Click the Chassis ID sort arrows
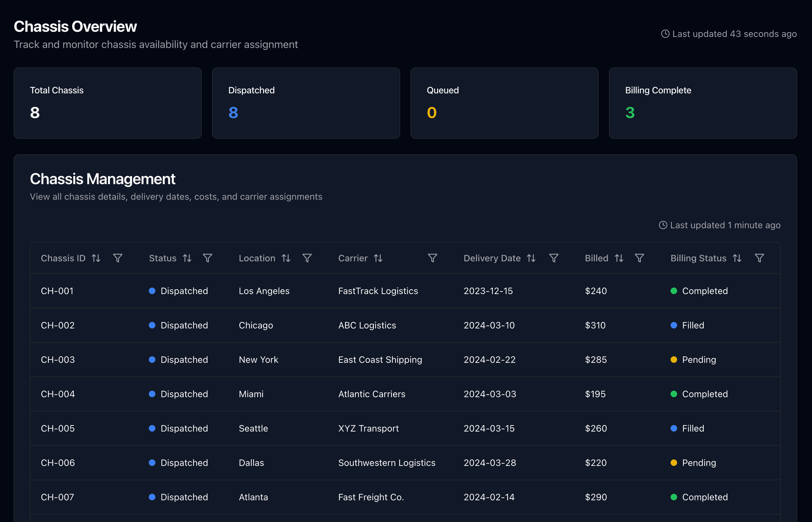This screenshot has height=522, width=812. tap(96, 258)
